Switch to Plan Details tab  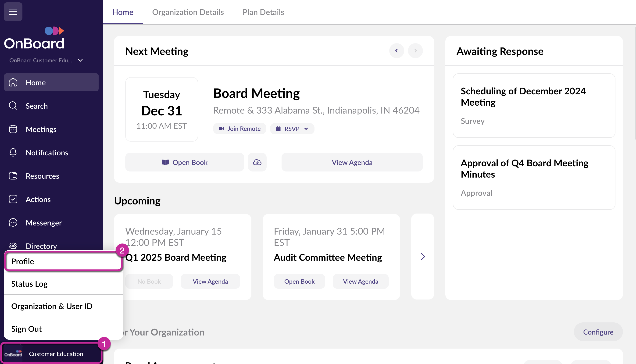coord(263,12)
